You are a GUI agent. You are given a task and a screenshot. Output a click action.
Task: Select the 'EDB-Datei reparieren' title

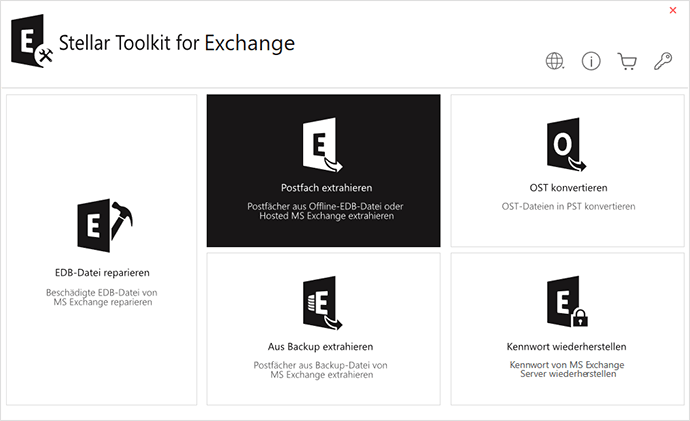(x=102, y=273)
